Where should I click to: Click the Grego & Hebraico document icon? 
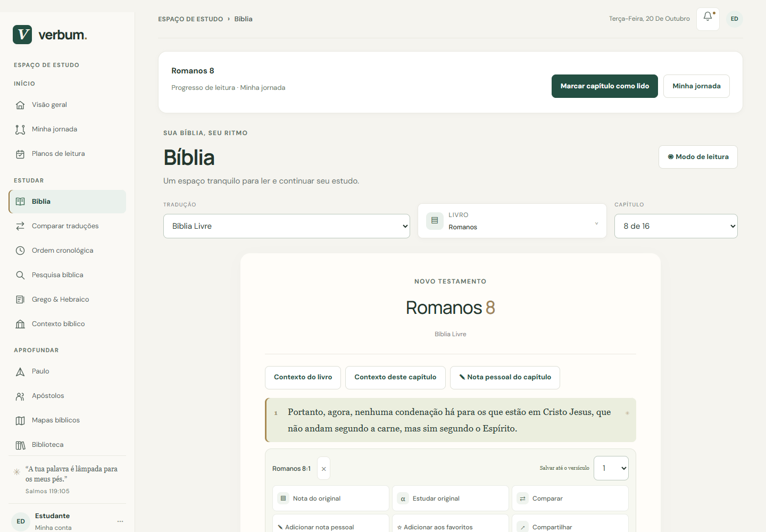click(x=20, y=300)
